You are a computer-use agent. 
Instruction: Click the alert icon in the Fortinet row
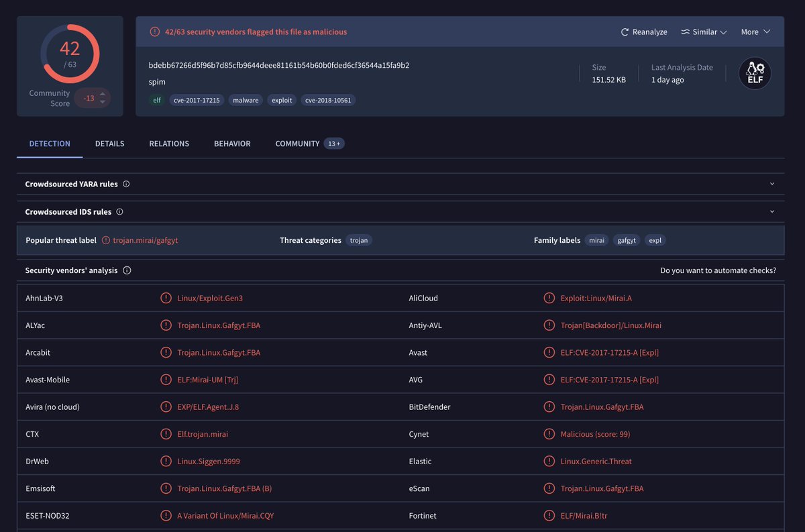549,515
